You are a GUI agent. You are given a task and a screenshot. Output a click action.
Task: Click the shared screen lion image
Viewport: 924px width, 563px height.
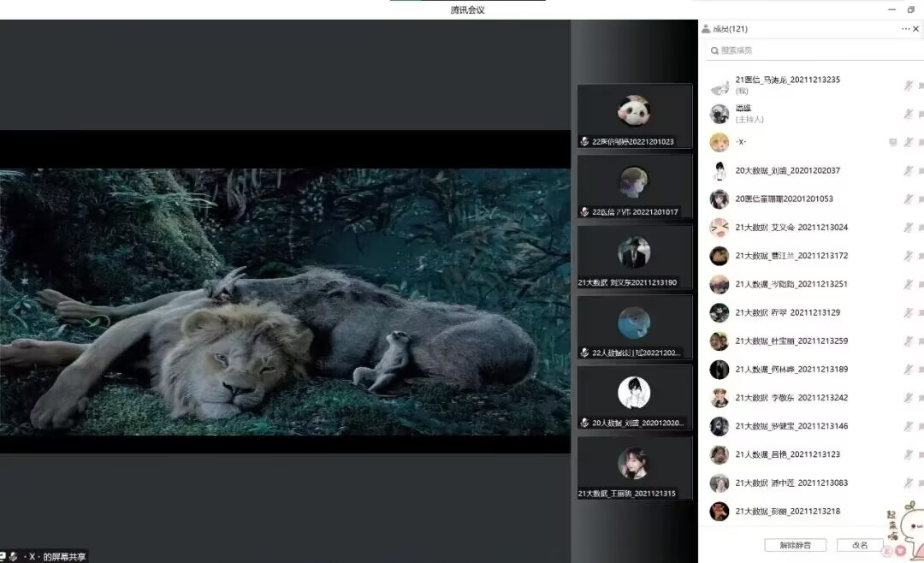point(285,302)
